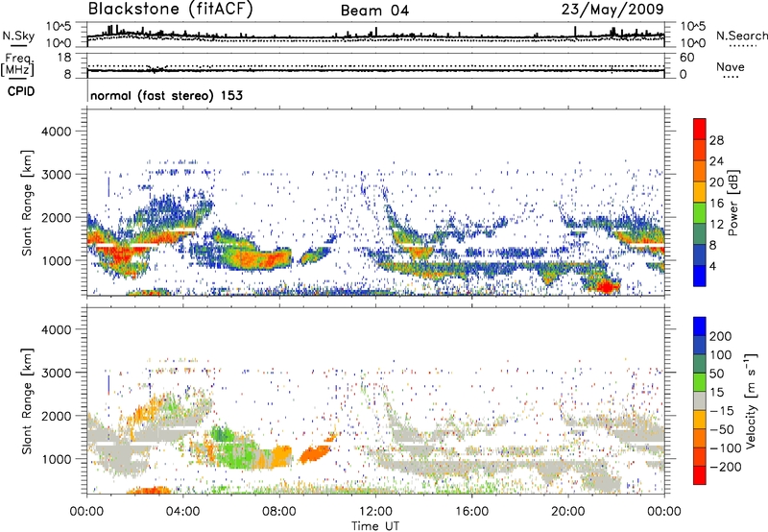Pick the light green 12–16 dB Power swatch
This screenshot has height=532, width=768.
(x=700, y=212)
